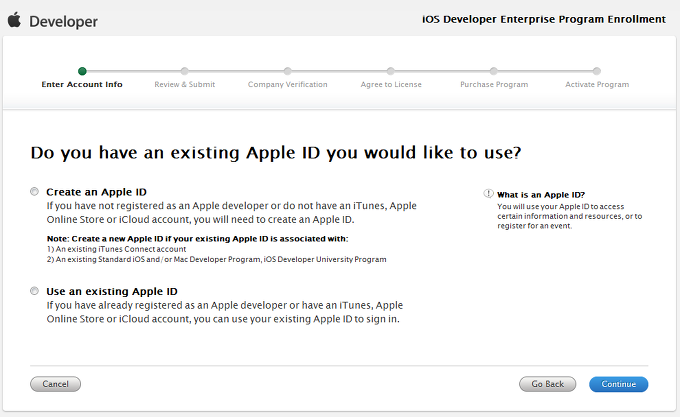Click the note line about Standard iOS Developer Program
Image resolution: width=680 pixels, height=417 pixels.
point(216,259)
